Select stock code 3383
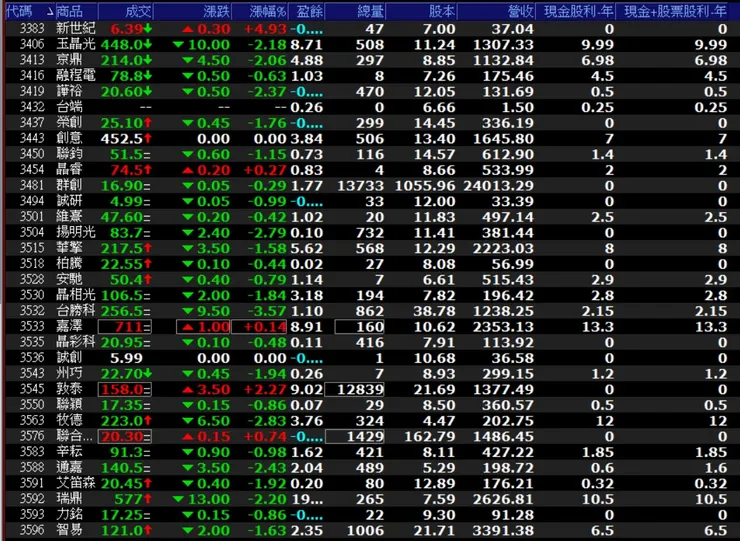740x541 pixels. (x=32, y=29)
